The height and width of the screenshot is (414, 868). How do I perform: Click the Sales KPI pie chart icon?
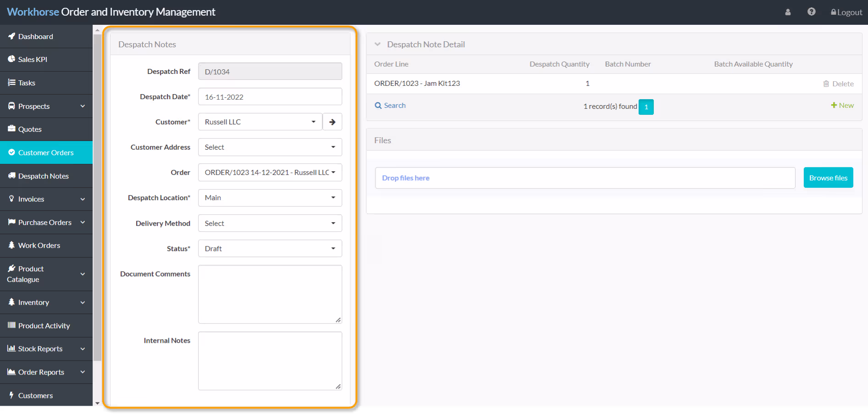click(x=11, y=59)
